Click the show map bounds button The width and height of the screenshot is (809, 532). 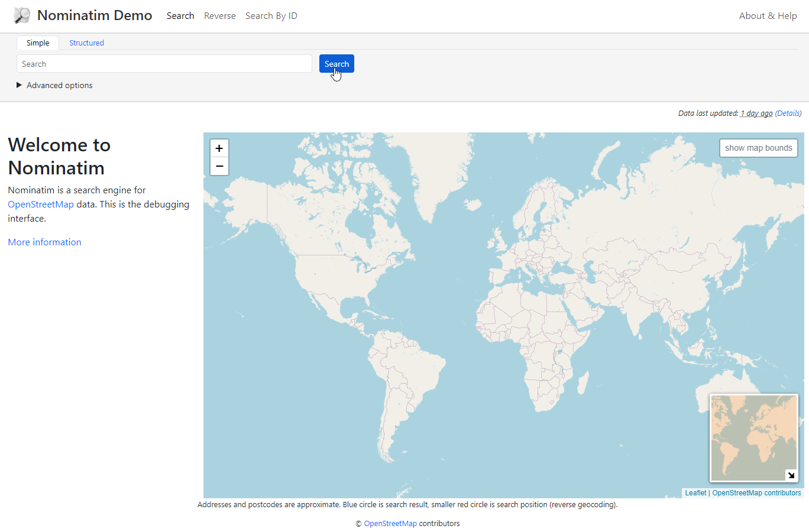tap(758, 148)
